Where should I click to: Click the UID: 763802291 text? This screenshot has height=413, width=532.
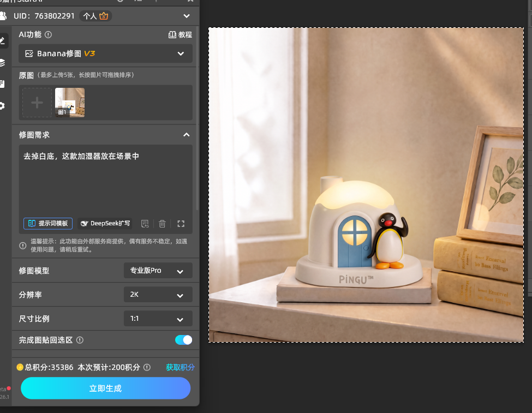click(44, 16)
